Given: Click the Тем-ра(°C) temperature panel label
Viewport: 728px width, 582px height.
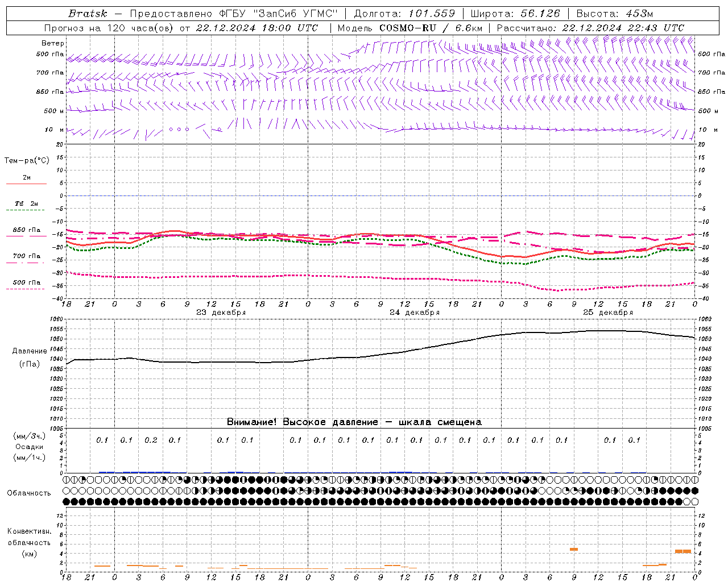Looking at the screenshot, I should pyautogui.click(x=27, y=161).
